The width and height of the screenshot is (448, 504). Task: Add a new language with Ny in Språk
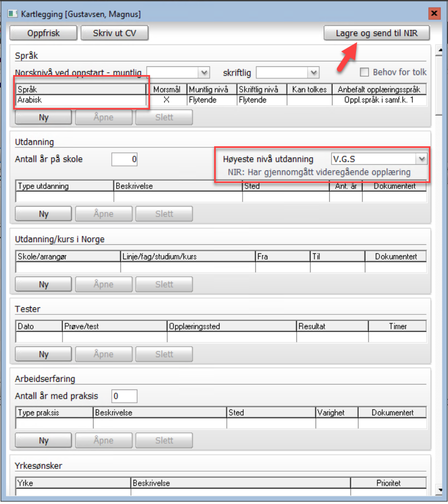coord(44,117)
